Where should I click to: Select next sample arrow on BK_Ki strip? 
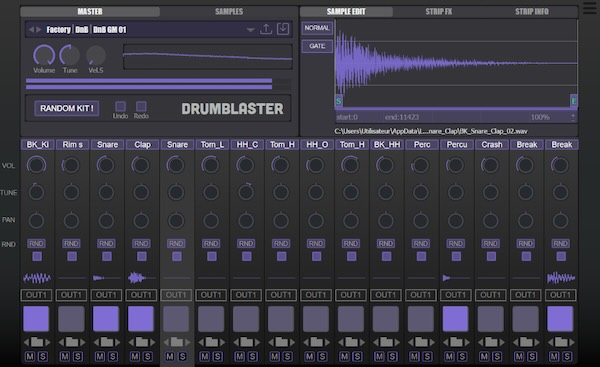[47, 342]
